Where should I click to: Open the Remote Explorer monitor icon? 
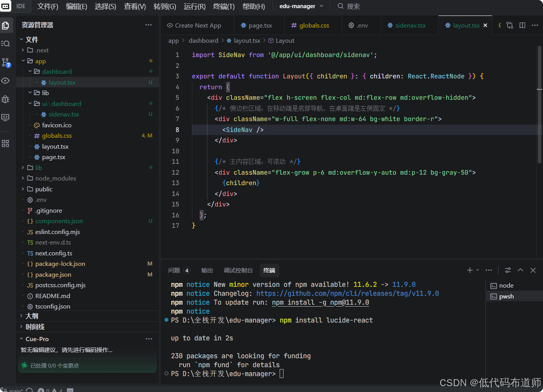click(x=5, y=117)
